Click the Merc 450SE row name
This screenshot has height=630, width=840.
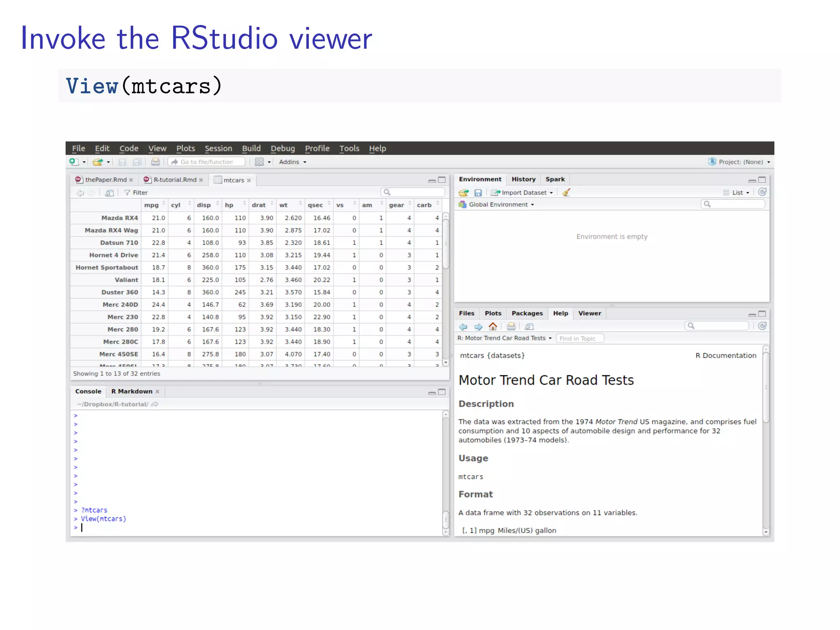119,354
